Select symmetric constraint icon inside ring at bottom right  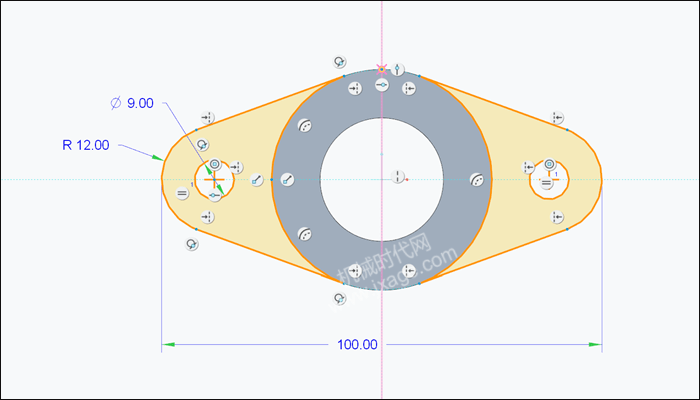pos(408,271)
